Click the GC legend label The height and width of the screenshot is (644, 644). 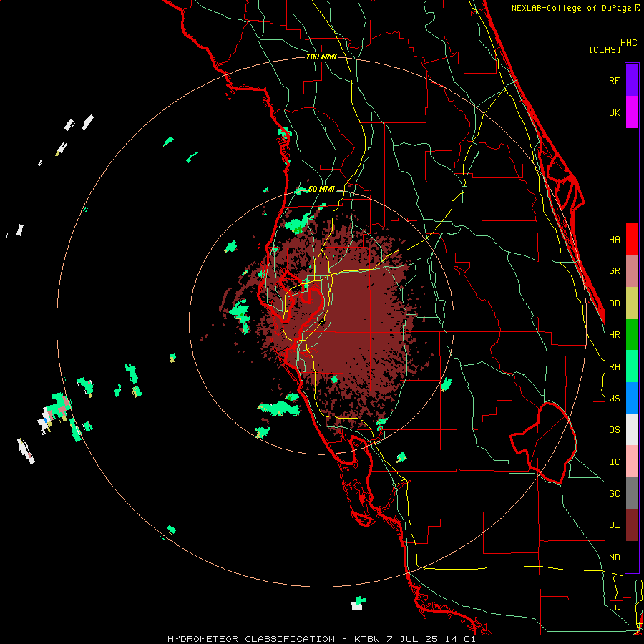click(614, 494)
